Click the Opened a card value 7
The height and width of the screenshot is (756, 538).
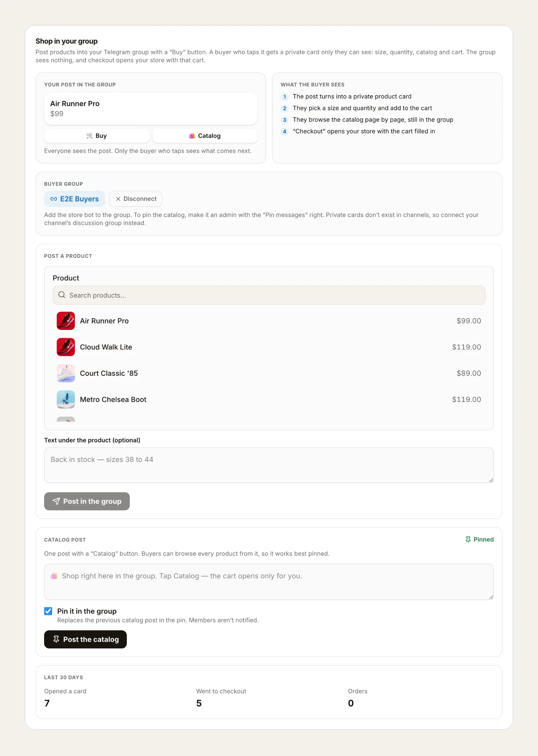tap(47, 703)
